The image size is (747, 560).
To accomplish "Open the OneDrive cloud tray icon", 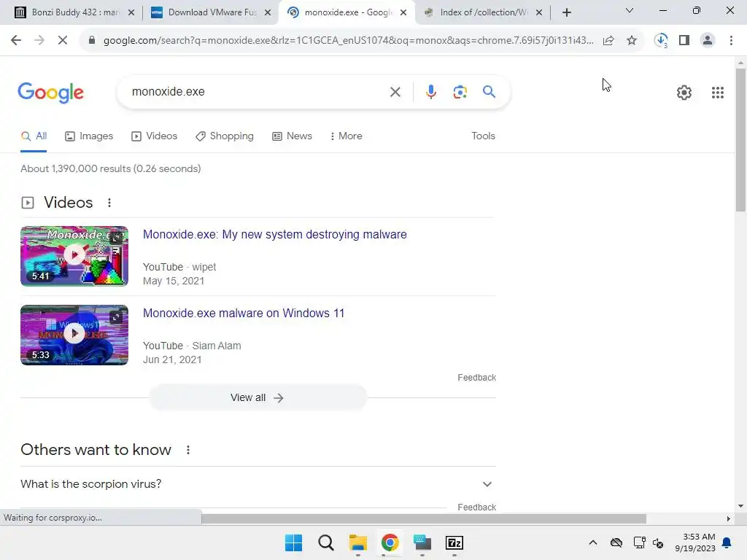I will (616, 542).
